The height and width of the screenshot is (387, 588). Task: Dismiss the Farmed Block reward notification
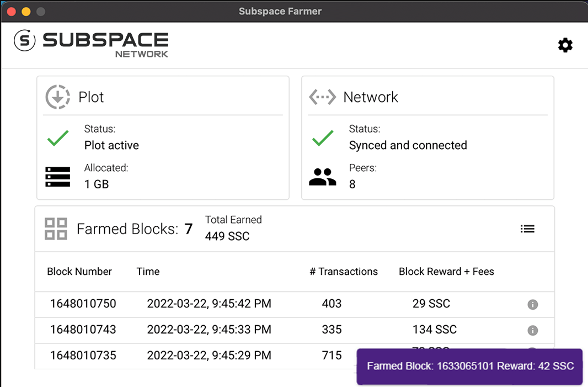[469, 366]
